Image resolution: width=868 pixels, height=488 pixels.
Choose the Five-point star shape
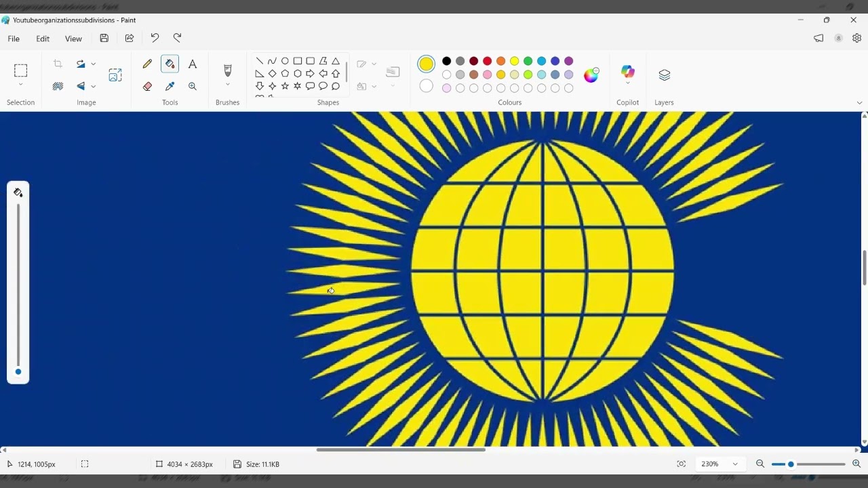pos(285,86)
